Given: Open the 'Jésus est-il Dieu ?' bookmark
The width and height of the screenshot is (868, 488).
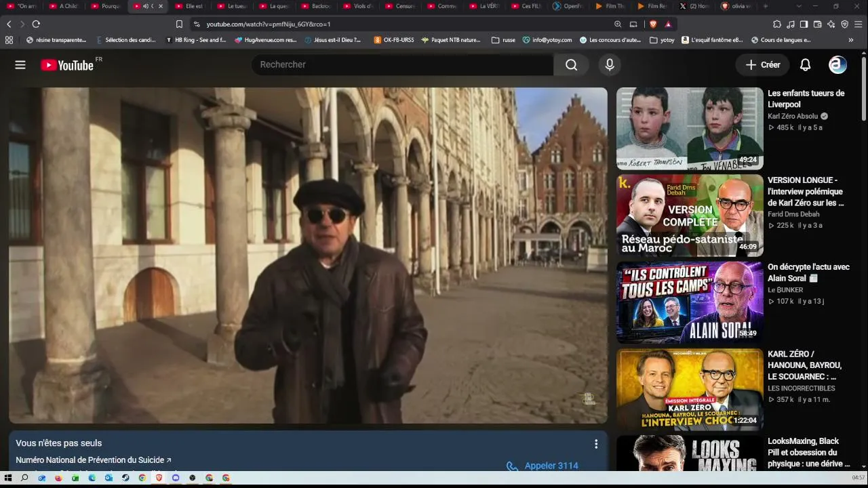Looking at the screenshot, I should pyautogui.click(x=332, y=40).
